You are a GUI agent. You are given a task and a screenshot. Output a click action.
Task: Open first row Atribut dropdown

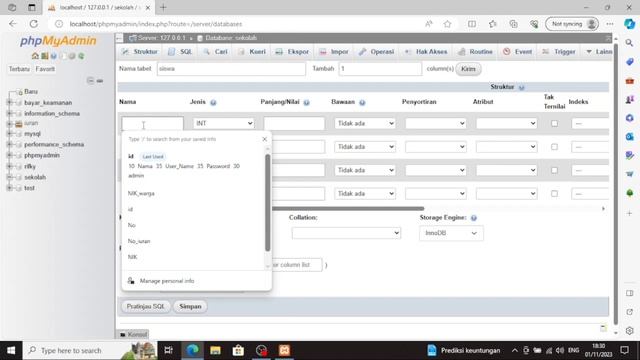[507, 123]
